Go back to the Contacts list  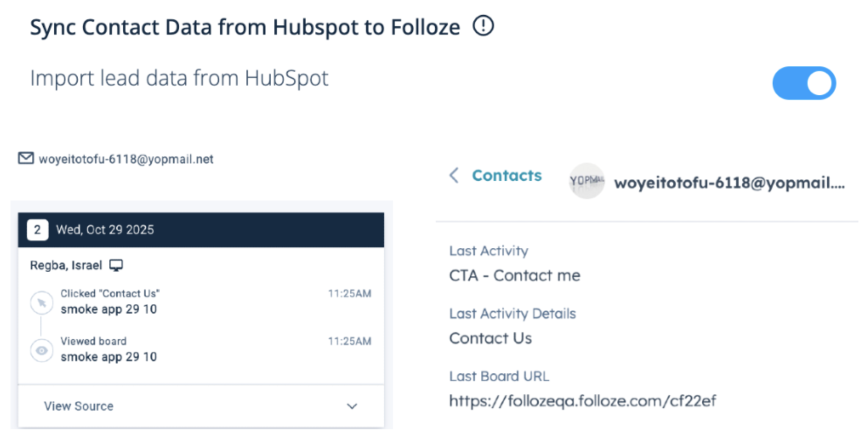click(506, 176)
